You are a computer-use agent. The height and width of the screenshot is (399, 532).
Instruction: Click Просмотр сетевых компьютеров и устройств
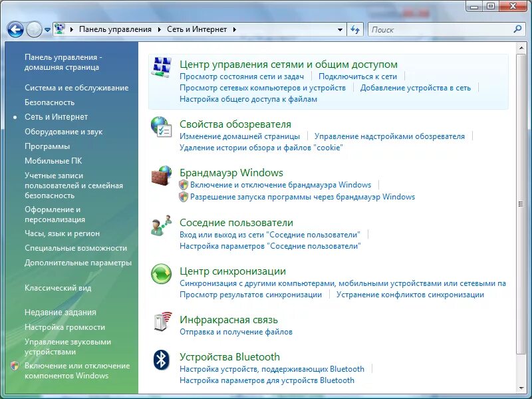pyautogui.click(x=263, y=88)
